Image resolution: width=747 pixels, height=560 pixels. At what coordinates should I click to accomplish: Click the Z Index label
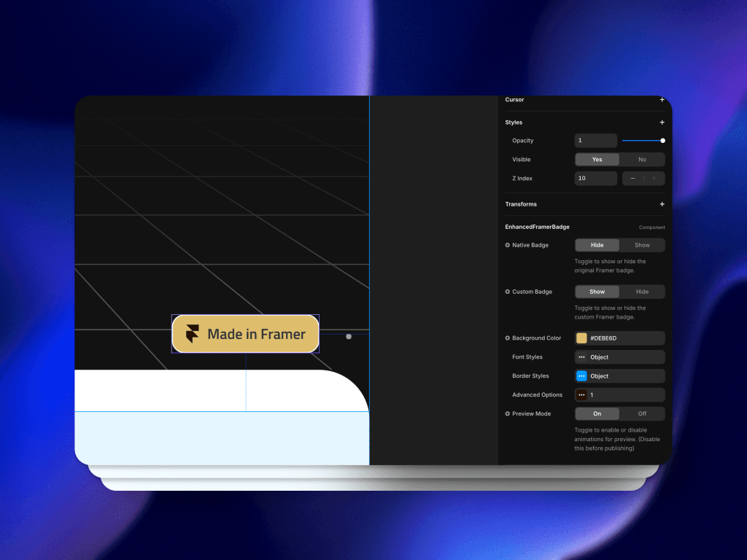click(522, 179)
